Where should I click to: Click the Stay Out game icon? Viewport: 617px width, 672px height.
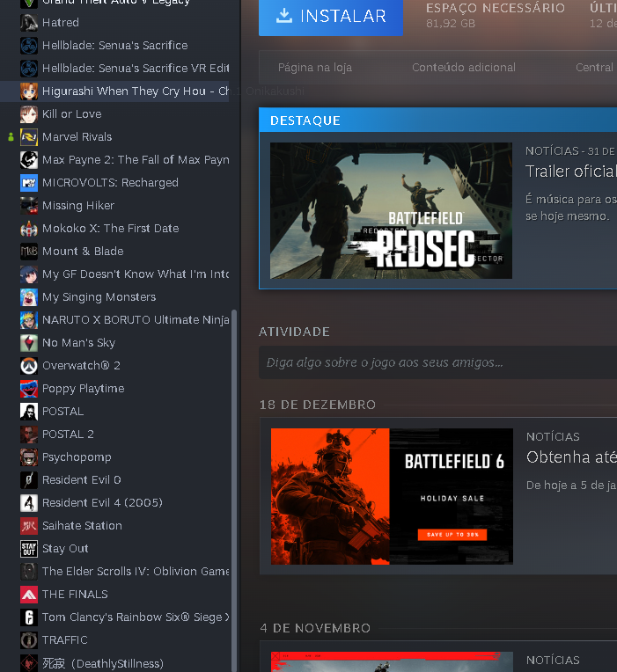click(x=28, y=548)
